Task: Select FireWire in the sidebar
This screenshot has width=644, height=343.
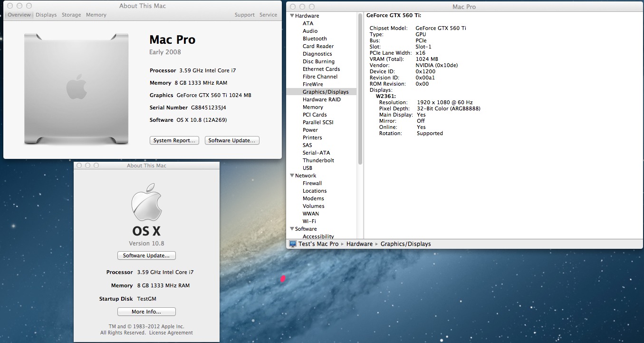Action: 313,84
